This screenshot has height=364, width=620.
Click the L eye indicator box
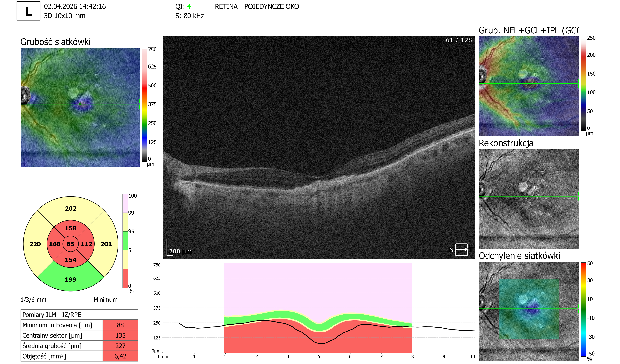pos(29,11)
